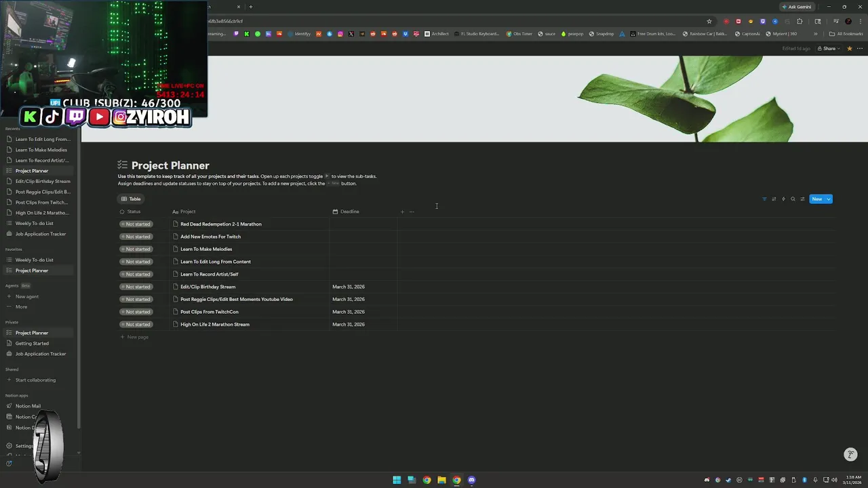This screenshot has height=488, width=868.
Task: Expand the New button dropdown arrow
Action: (x=829, y=199)
